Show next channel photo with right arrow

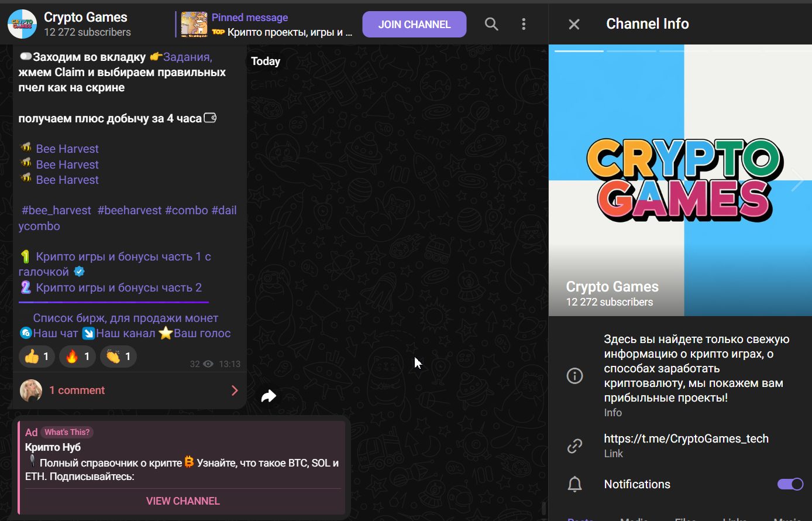(x=797, y=180)
